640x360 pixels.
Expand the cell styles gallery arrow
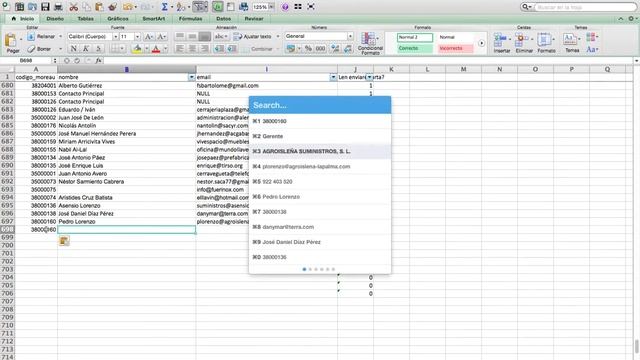482,43
